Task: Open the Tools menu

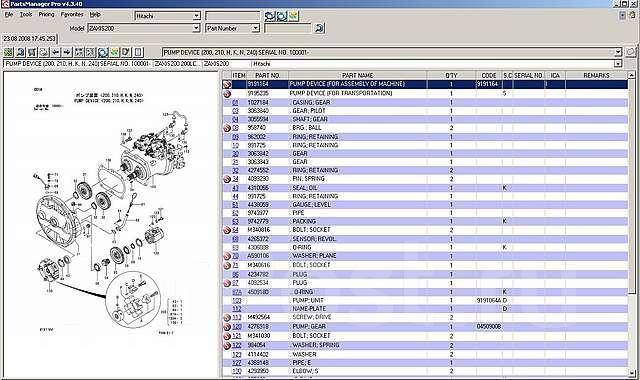Action: pos(26,14)
